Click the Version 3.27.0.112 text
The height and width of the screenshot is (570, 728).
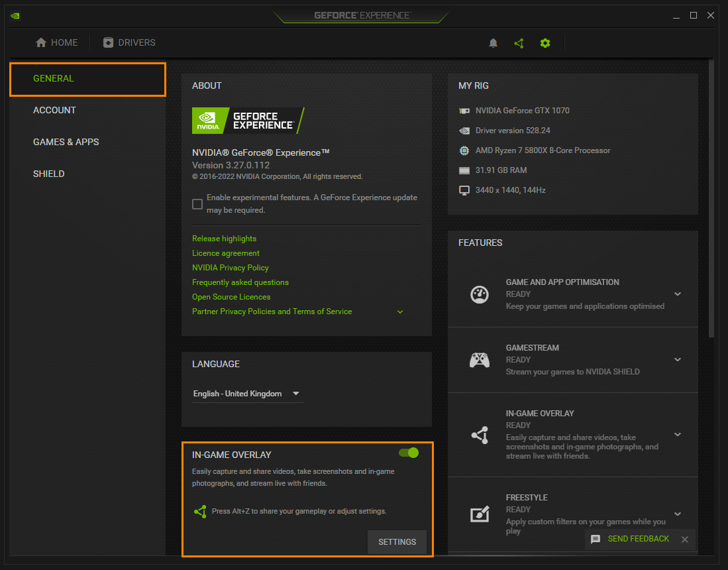tap(231, 166)
